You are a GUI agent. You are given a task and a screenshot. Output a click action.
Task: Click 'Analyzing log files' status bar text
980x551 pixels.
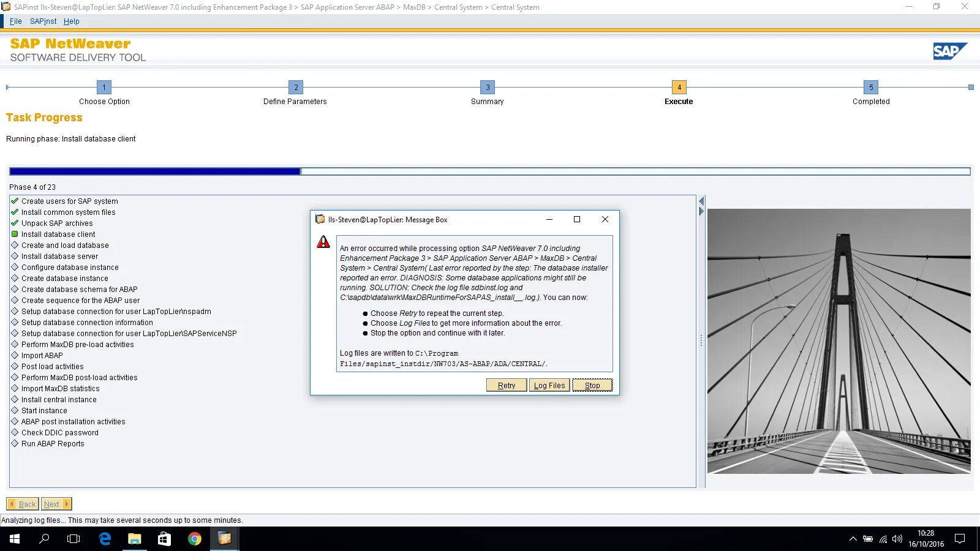pos(122,520)
